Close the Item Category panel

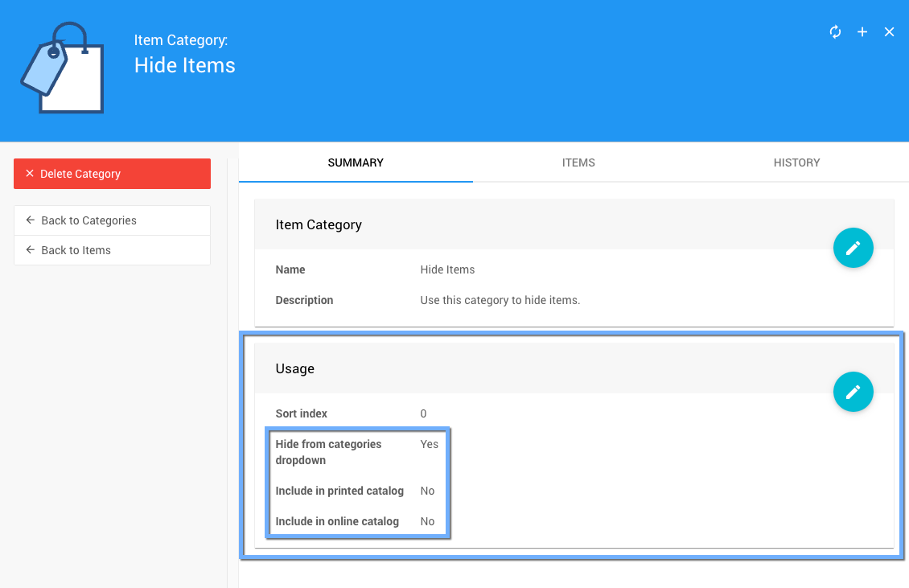pos(889,32)
